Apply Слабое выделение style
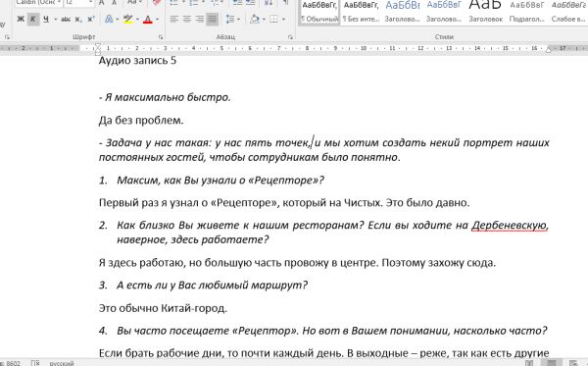 (568, 12)
